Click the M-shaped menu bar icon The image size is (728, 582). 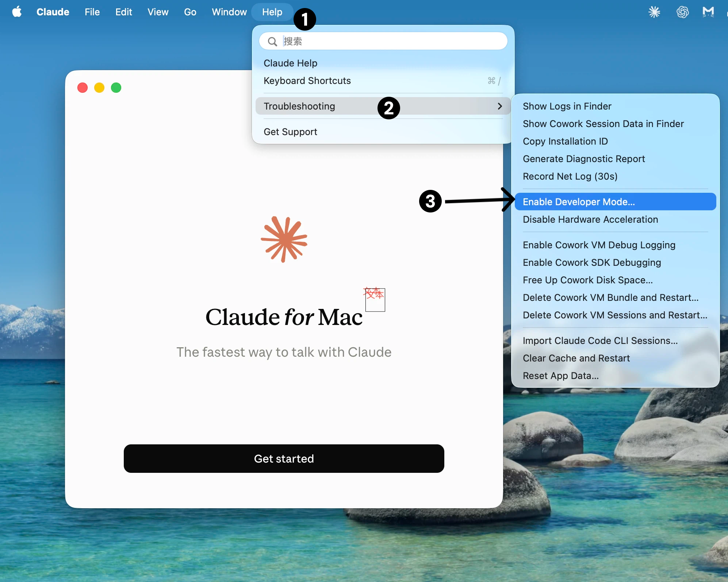(x=708, y=12)
